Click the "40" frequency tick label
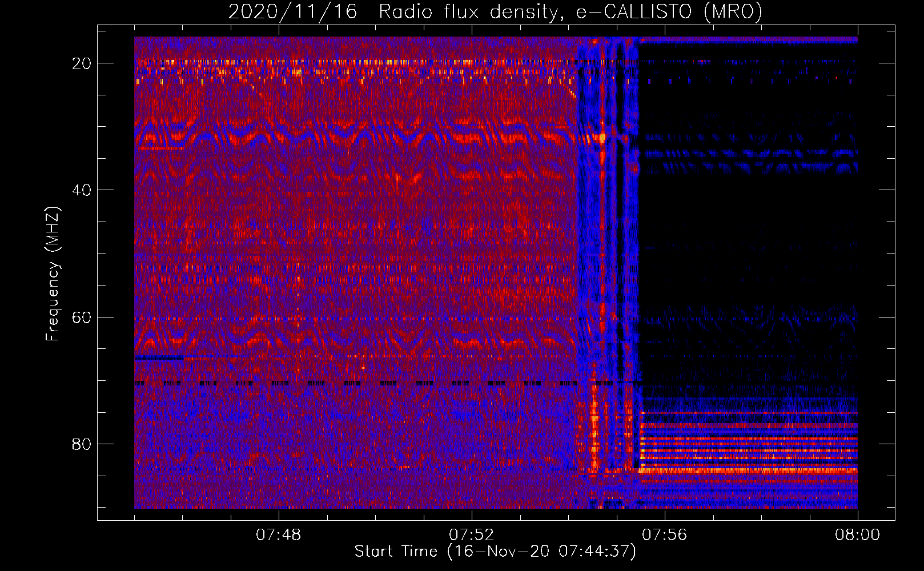Image resolution: width=924 pixels, height=571 pixels. click(82, 190)
